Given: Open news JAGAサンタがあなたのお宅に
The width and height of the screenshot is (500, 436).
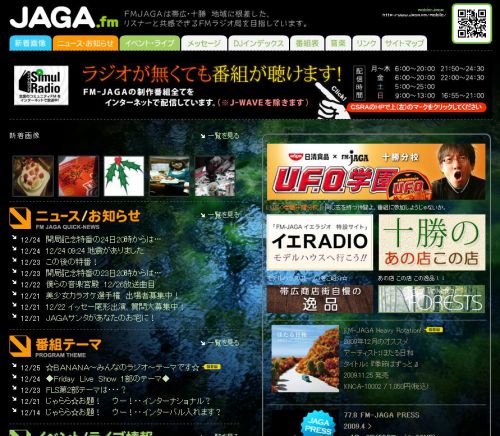Looking at the screenshot, I should pyautogui.click(x=100, y=318).
